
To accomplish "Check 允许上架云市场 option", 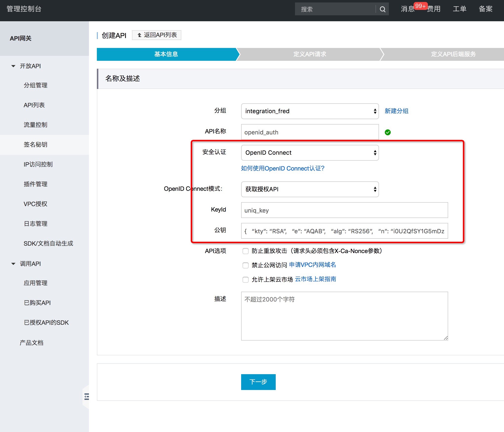I will point(245,280).
